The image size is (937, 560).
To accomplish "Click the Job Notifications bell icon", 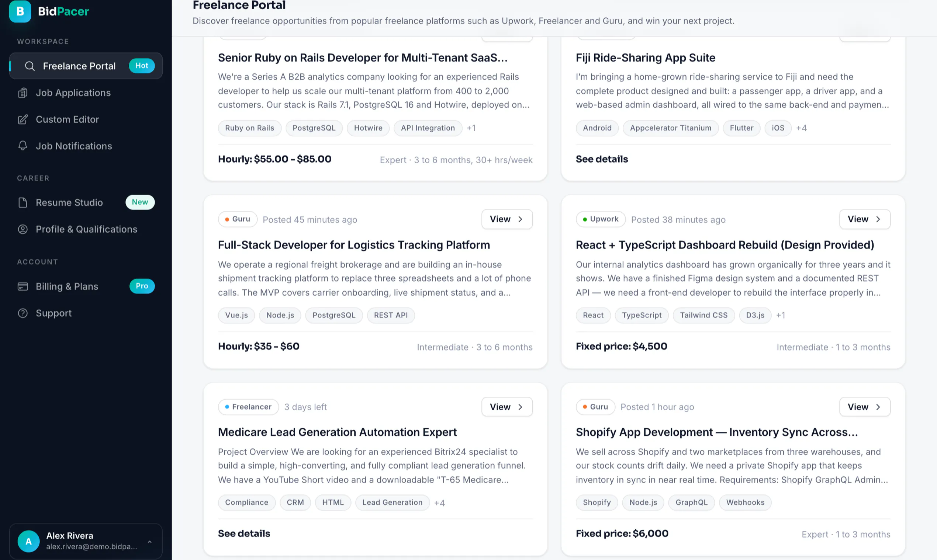I will coord(23,146).
